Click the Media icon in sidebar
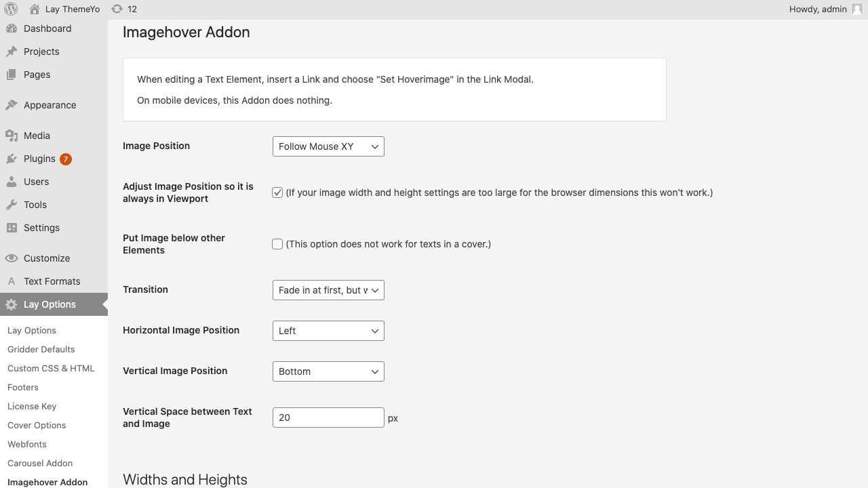The image size is (868, 488). click(x=12, y=136)
